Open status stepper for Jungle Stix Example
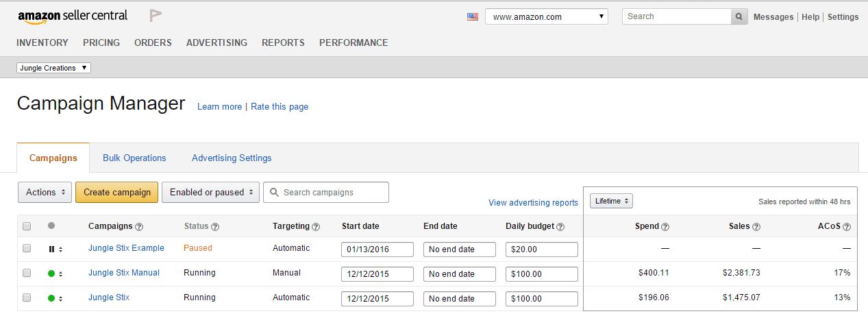This screenshot has height=316, width=868. pyautogui.click(x=60, y=249)
